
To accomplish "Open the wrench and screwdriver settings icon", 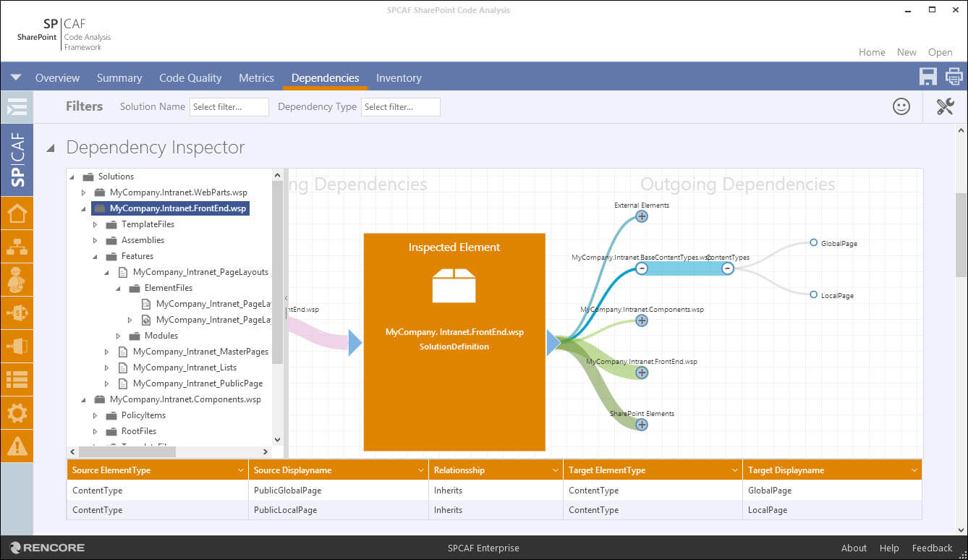I will [x=945, y=106].
